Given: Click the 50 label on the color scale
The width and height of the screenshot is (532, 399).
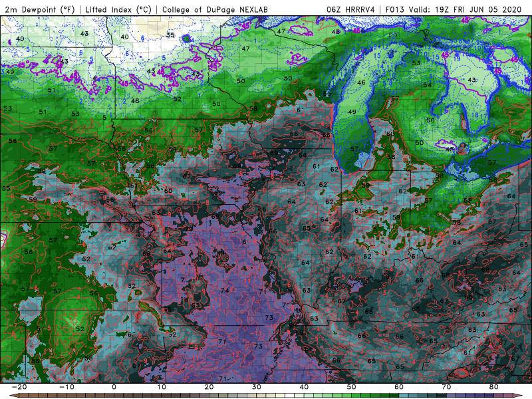Looking at the screenshot, I should (352, 387).
